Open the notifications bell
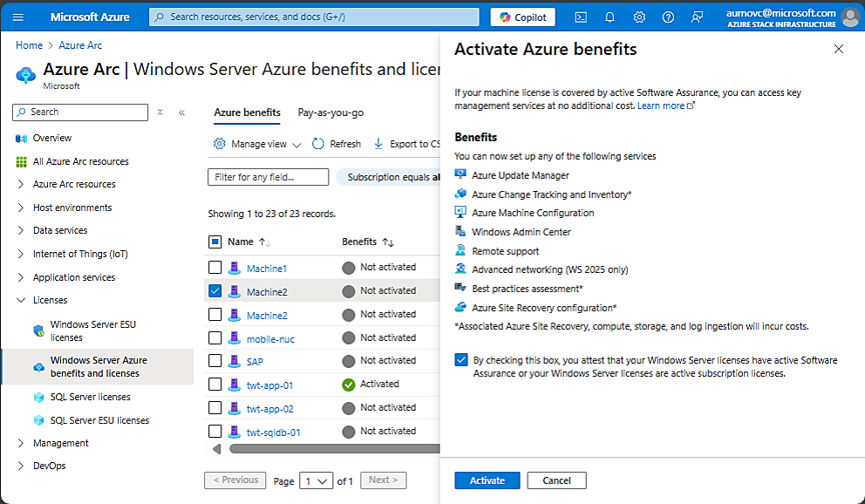The height and width of the screenshot is (504, 865). tap(610, 17)
